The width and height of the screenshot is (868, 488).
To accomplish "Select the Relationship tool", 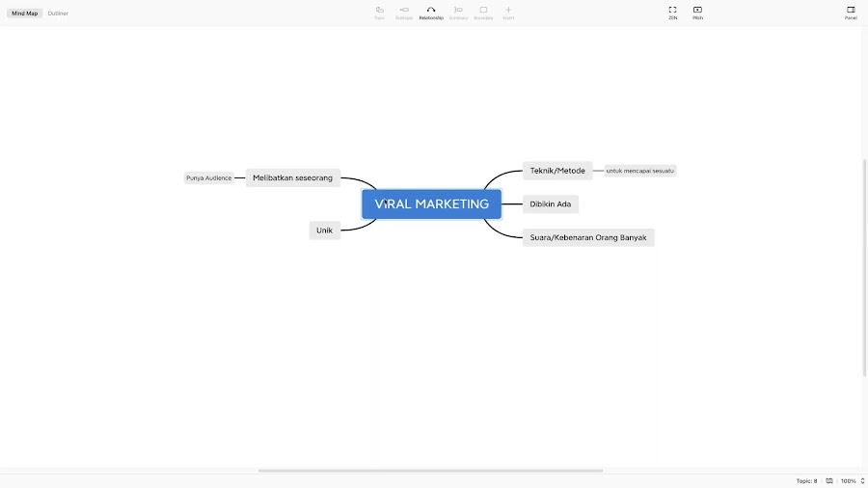I will pos(431,13).
